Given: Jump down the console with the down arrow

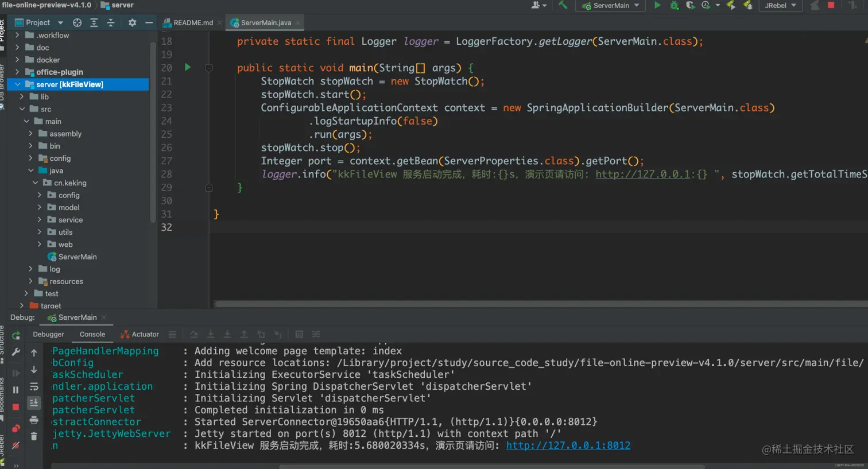Looking at the screenshot, I should coord(34,370).
